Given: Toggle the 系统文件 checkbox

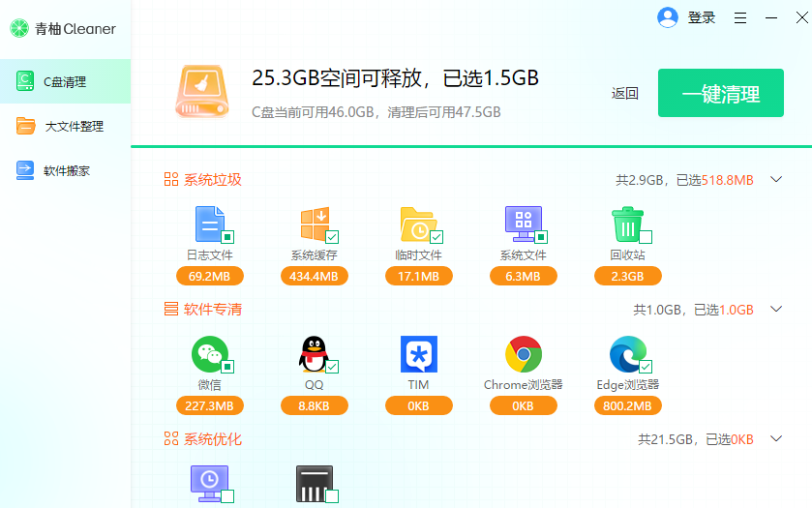Looking at the screenshot, I should 541,237.
